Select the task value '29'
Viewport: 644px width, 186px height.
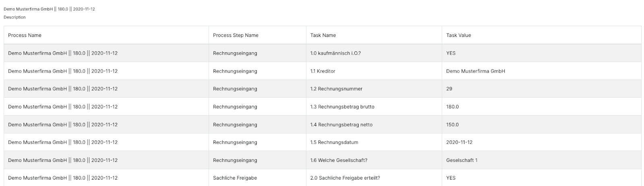449,89
